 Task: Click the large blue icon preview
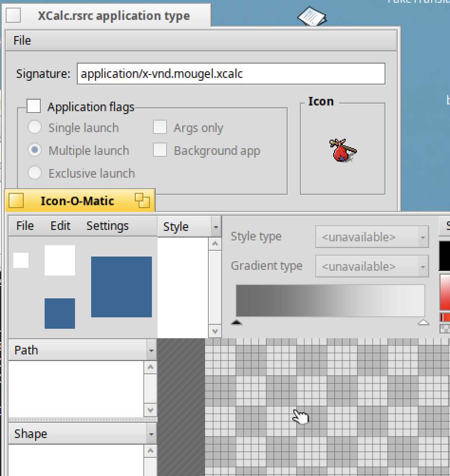(121, 287)
